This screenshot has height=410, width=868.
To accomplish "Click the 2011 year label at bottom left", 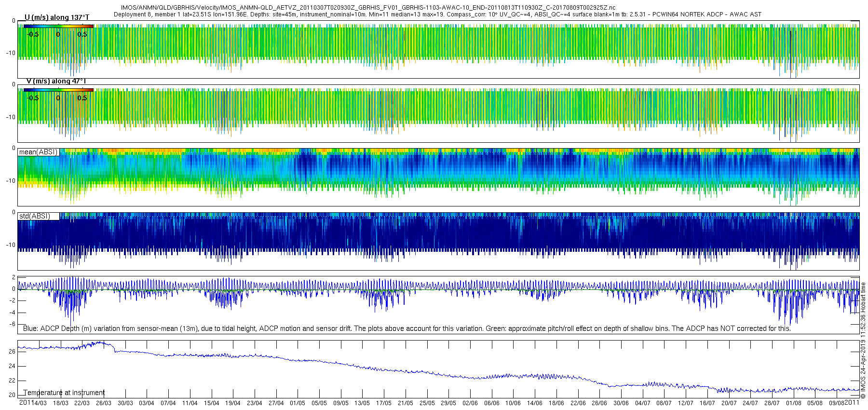I will point(26,402).
